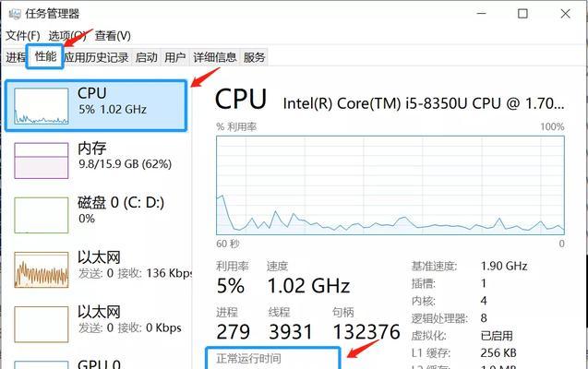
Task: Select the 内存 memory usage thumbnail
Action: [x=42, y=161]
